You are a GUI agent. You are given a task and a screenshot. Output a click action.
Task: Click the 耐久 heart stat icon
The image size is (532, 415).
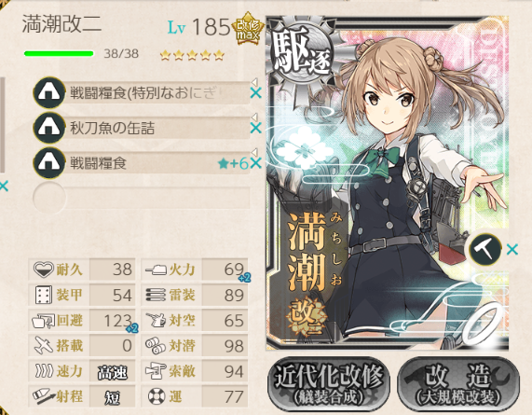(x=44, y=270)
